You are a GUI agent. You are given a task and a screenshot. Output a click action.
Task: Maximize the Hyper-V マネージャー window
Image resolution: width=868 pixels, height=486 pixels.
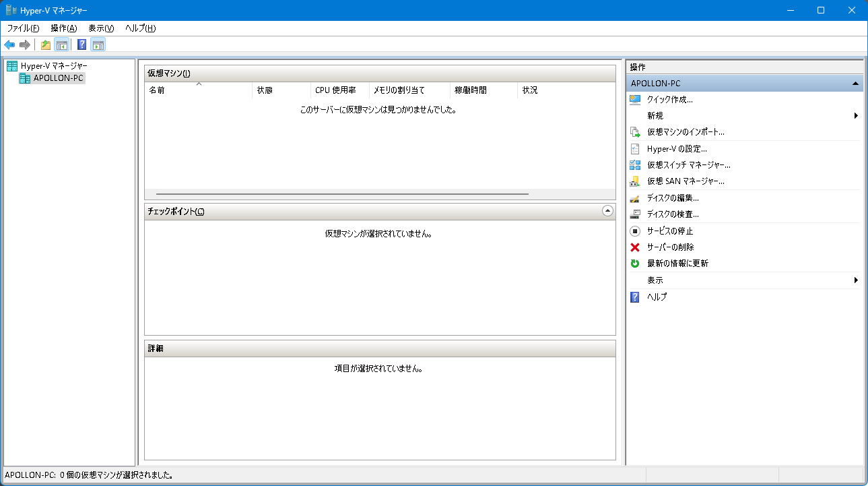[x=821, y=10]
